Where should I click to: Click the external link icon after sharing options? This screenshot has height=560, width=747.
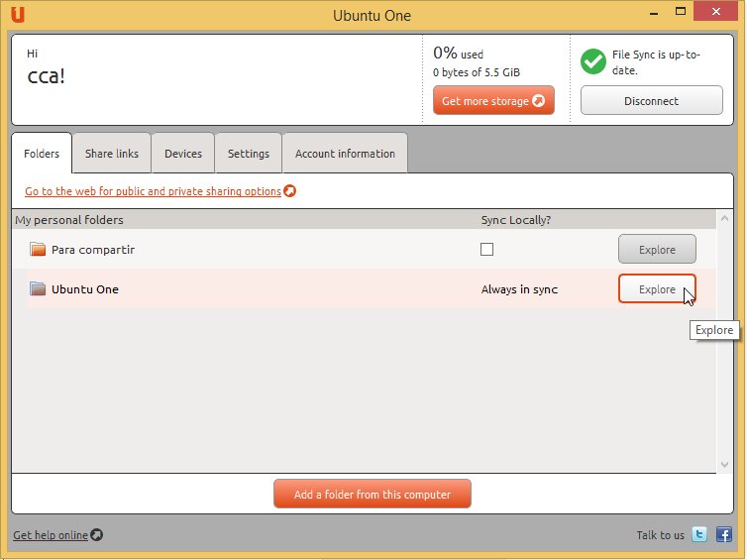pos(289,190)
